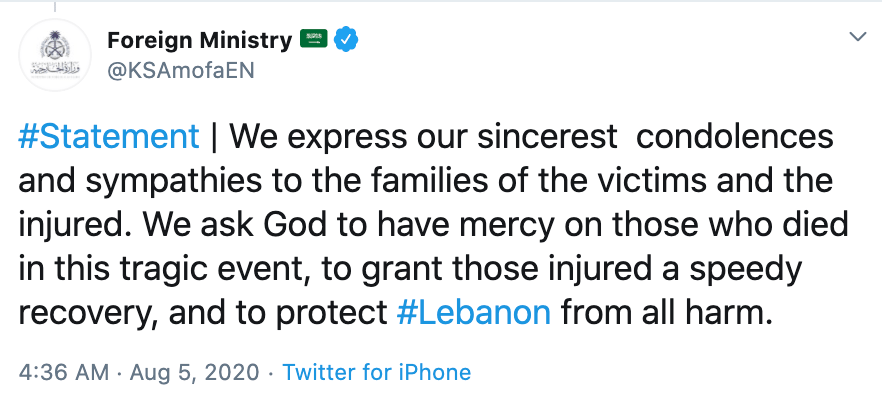
Task: Click the 4:36 AM timestamp
Action: (x=63, y=373)
